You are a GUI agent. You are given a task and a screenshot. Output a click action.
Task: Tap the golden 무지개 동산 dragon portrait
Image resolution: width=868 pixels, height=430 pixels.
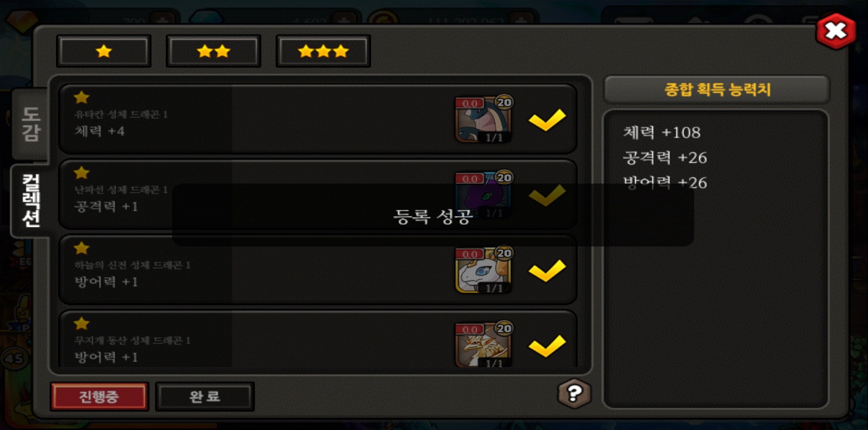(484, 344)
